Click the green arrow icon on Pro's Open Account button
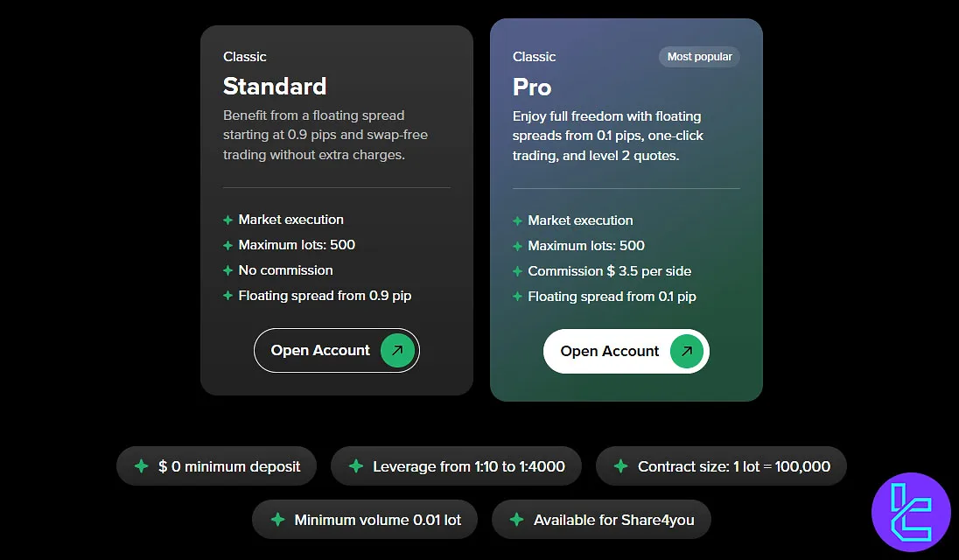Image resolution: width=959 pixels, height=560 pixels. tap(686, 350)
